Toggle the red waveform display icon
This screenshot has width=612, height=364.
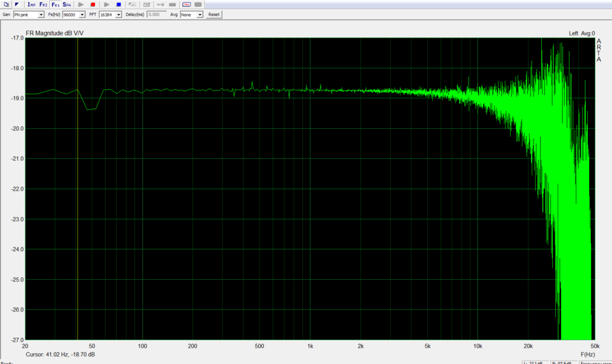click(x=187, y=4)
